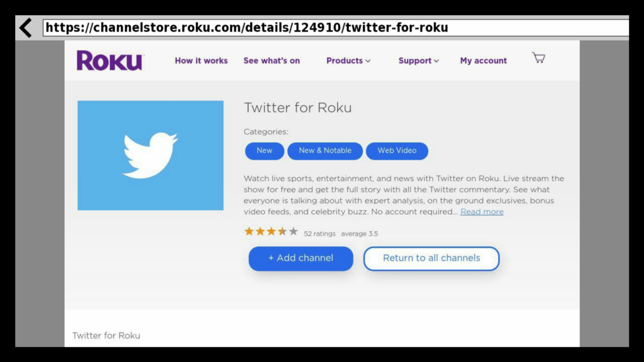
Task: Expand the Products dropdown menu
Action: 348,61
